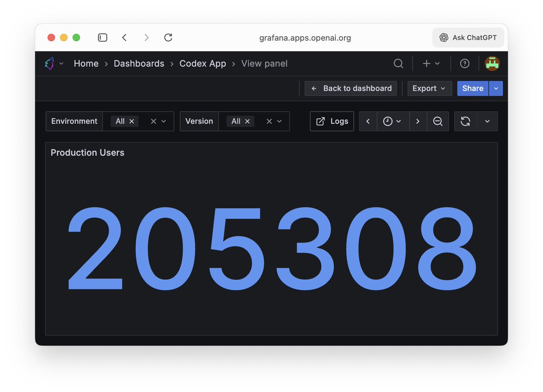Click the Grafana logo in the top bar
The width and height of the screenshot is (543, 392).
tap(50, 63)
